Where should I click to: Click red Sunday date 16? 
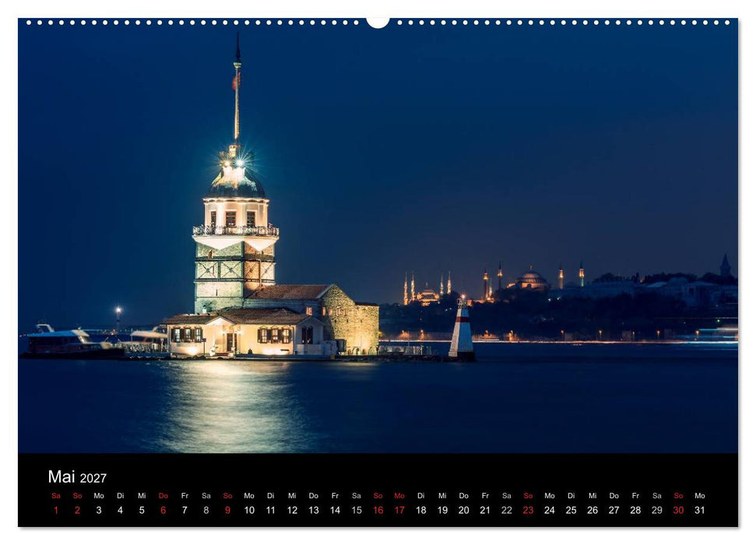pyautogui.click(x=378, y=510)
